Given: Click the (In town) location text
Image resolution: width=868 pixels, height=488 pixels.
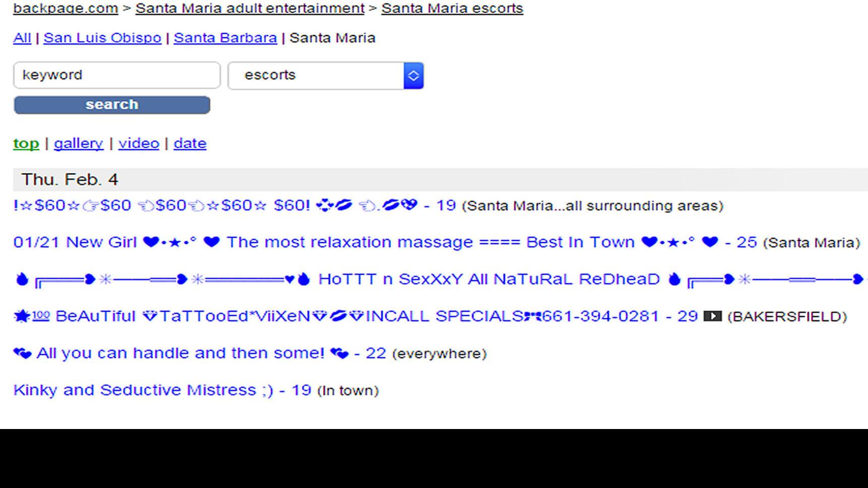Looking at the screenshot, I should (348, 391).
